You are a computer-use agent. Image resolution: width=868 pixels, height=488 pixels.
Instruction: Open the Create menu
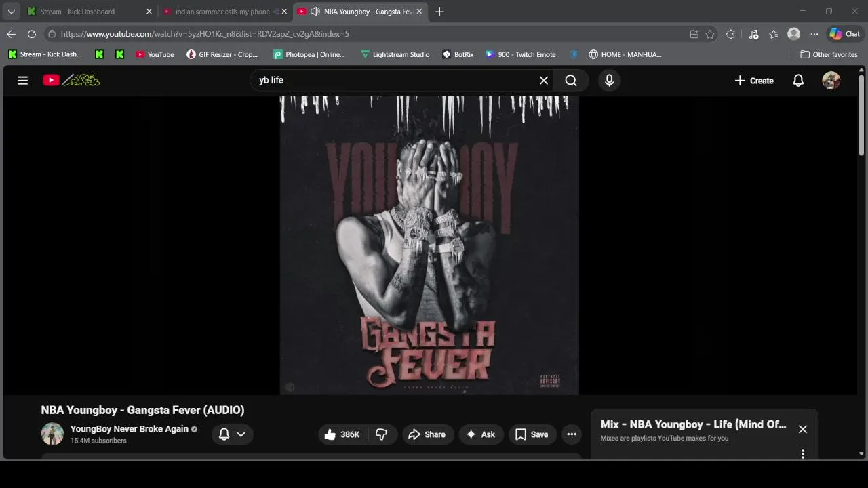tap(753, 80)
